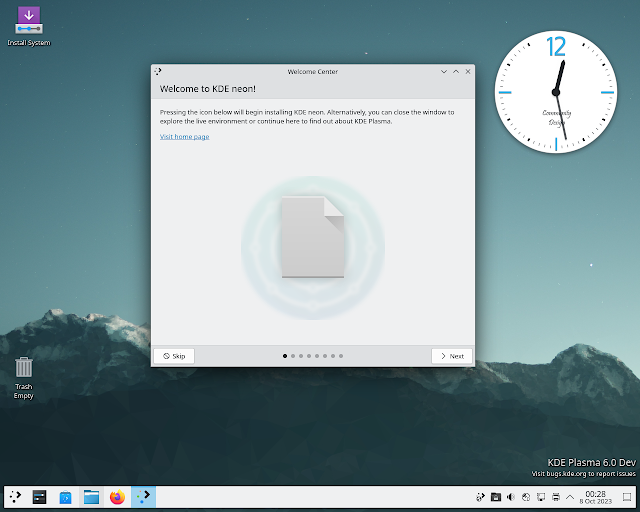Launch Firefox from the taskbar
The height and width of the screenshot is (512, 640).
[117, 497]
